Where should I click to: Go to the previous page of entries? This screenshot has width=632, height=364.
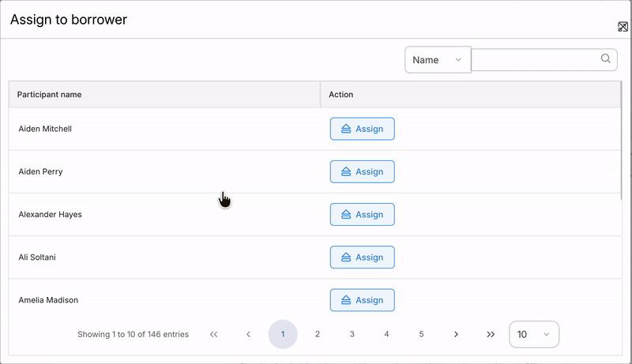coord(248,334)
